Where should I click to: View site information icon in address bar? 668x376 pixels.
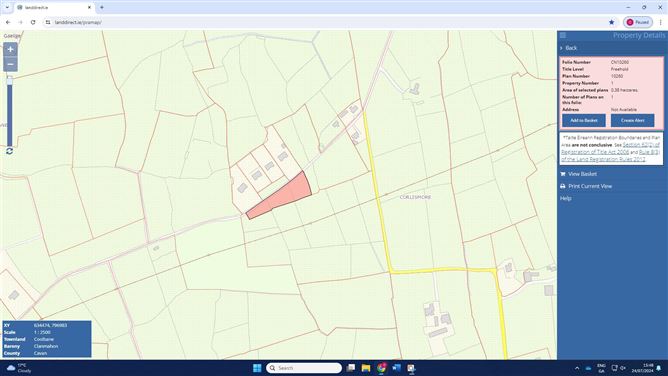(x=48, y=22)
